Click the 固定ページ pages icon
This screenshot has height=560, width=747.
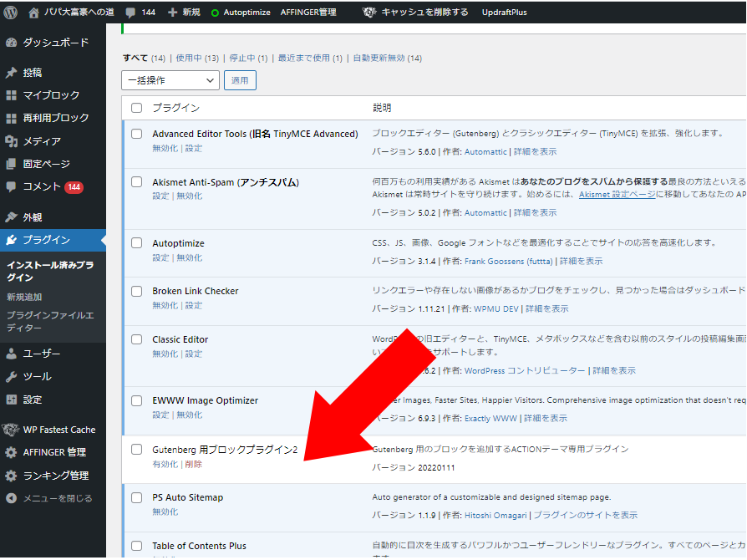[12, 164]
